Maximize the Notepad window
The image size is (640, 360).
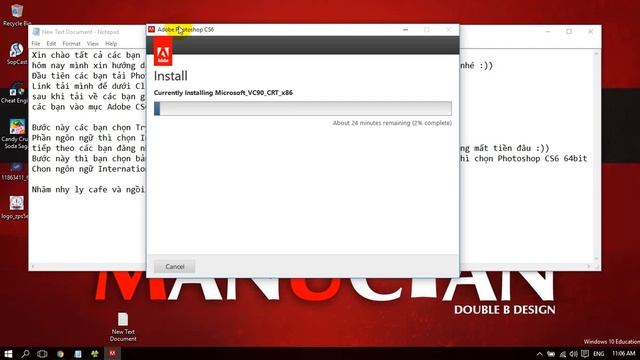click(569, 31)
